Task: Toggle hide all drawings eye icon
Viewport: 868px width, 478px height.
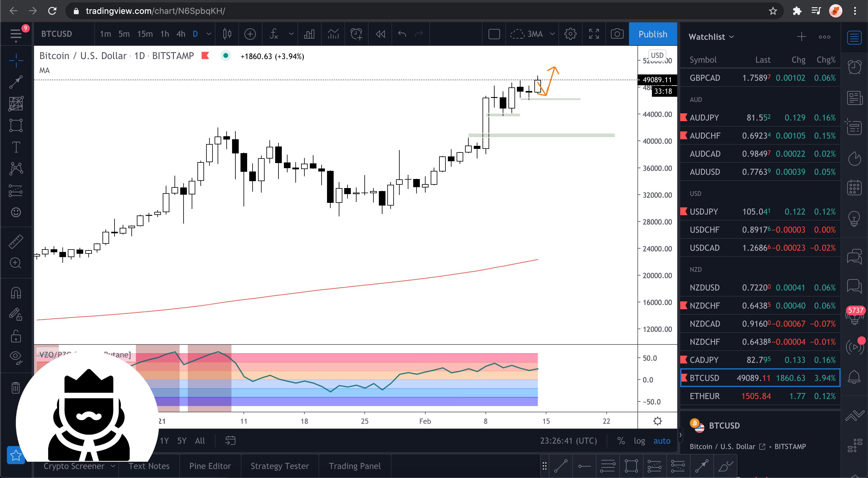Action: tap(16, 357)
